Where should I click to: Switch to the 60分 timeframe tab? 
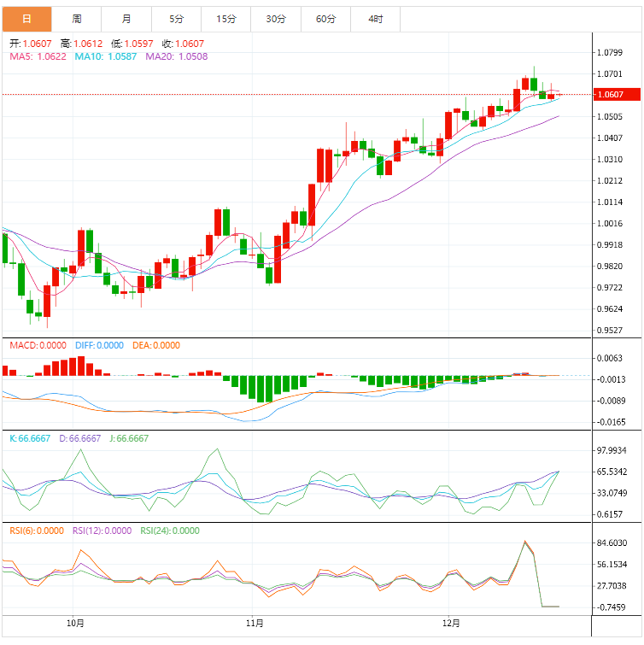[325, 19]
